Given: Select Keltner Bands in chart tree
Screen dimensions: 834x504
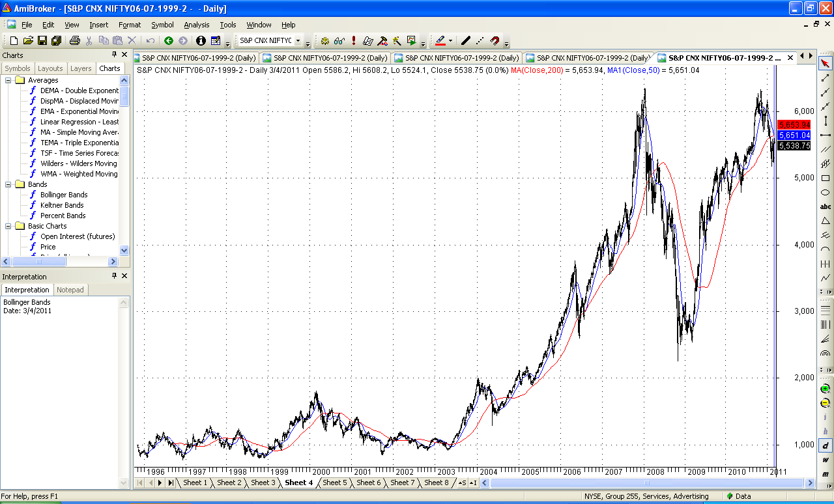Looking at the screenshot, I should click(x=62, y=205).
